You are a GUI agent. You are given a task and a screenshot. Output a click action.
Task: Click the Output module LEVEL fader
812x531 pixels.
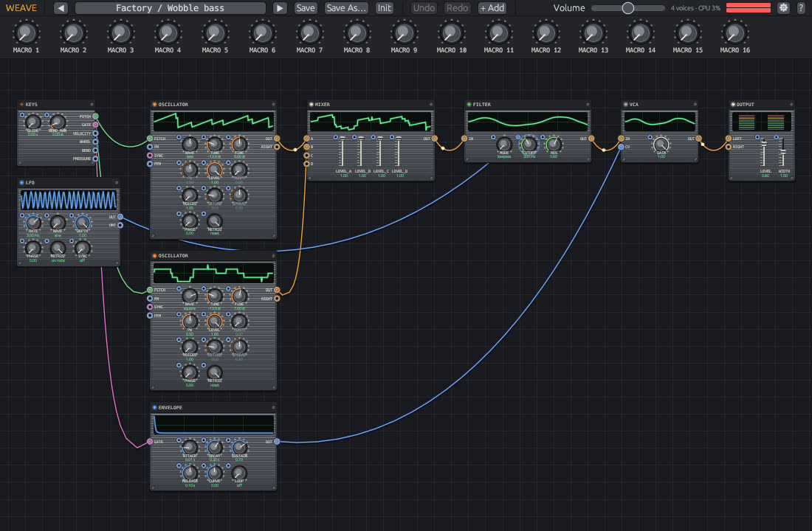tap(764, 152)
